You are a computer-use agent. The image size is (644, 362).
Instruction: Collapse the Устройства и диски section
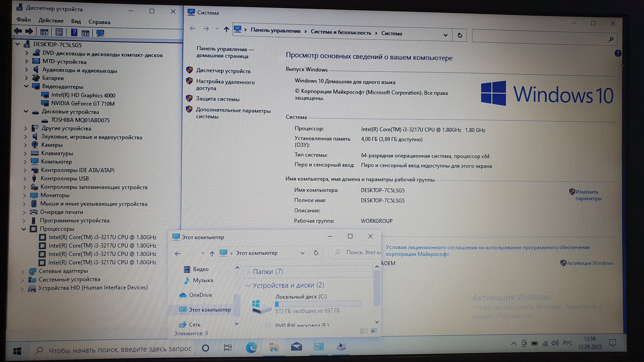pos(248,285)
